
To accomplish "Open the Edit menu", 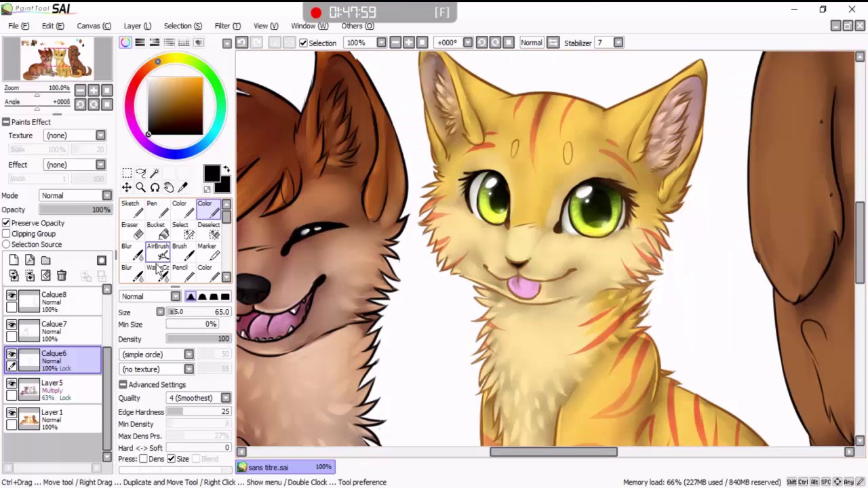I will coord(53,26).
